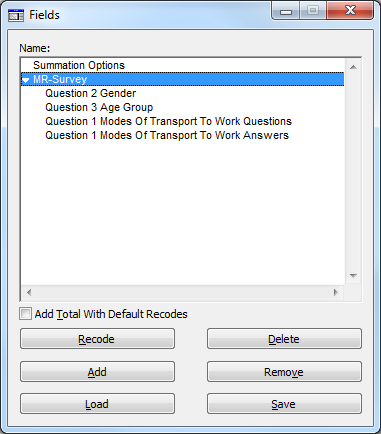Click the Remove button
The height and width of the screenshot is (434, 381).
284,372
